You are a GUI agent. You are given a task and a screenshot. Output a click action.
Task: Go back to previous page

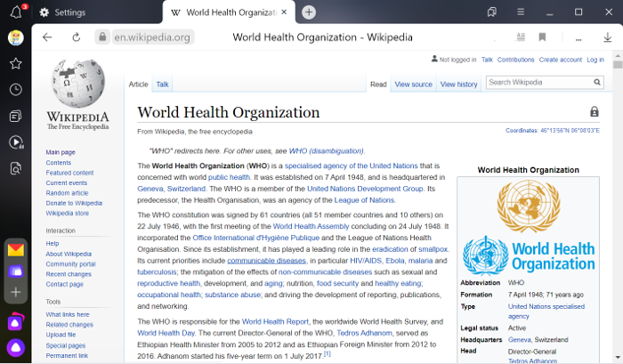47,37
